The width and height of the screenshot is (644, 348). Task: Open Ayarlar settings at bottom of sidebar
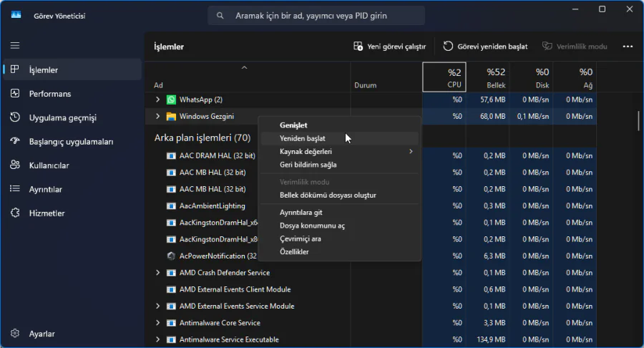72,334
